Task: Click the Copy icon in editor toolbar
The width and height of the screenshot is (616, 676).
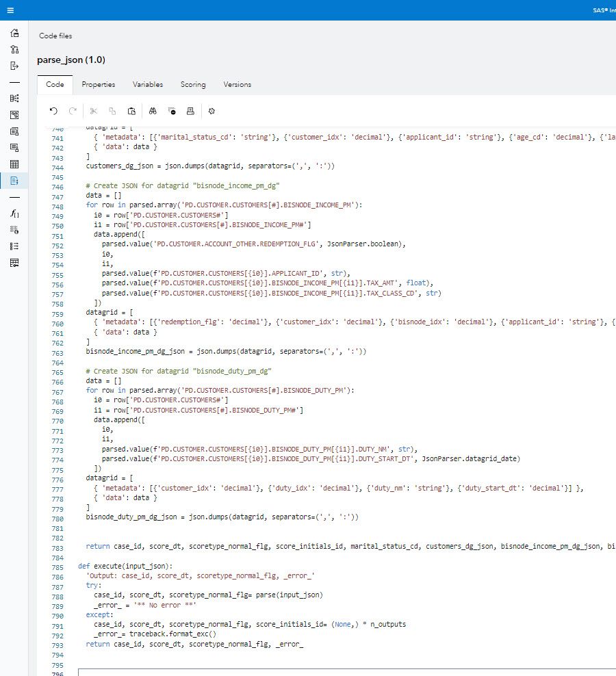Action: point(112,111)
